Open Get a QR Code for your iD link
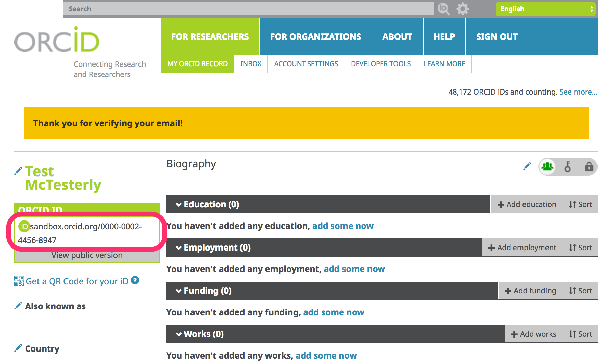The width and height of the screenshot is (612, 364). [x=77, y=281]
